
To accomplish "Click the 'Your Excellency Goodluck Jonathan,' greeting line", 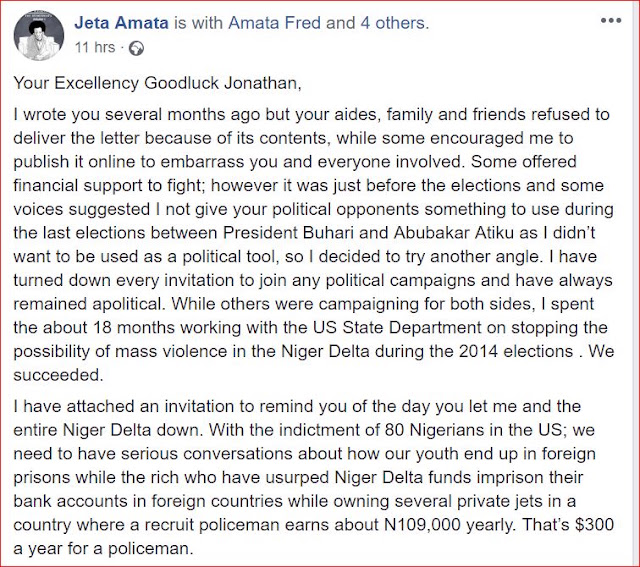I will [157, 83].
